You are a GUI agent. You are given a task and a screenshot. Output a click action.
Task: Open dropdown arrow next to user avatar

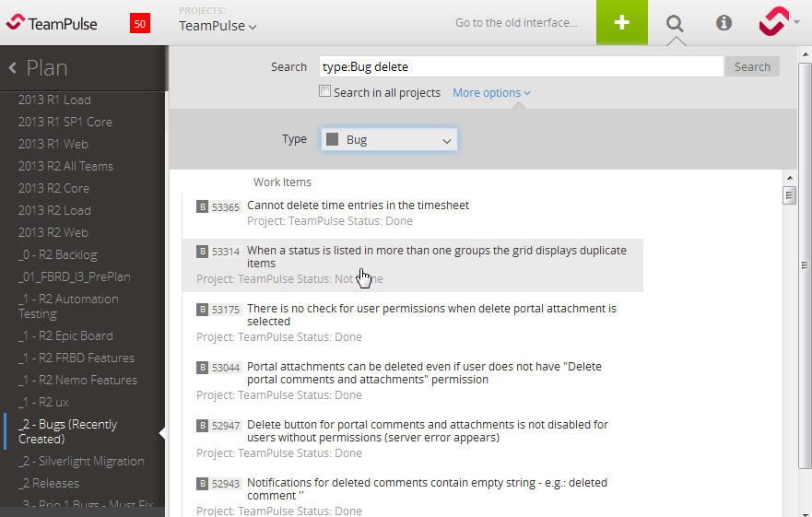point(796,22)
